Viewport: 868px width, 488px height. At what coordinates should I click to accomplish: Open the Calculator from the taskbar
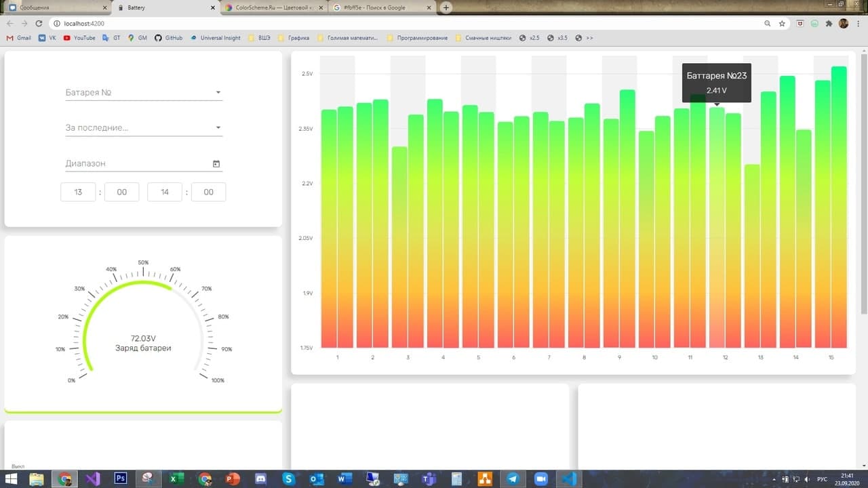tap(456, 479)
